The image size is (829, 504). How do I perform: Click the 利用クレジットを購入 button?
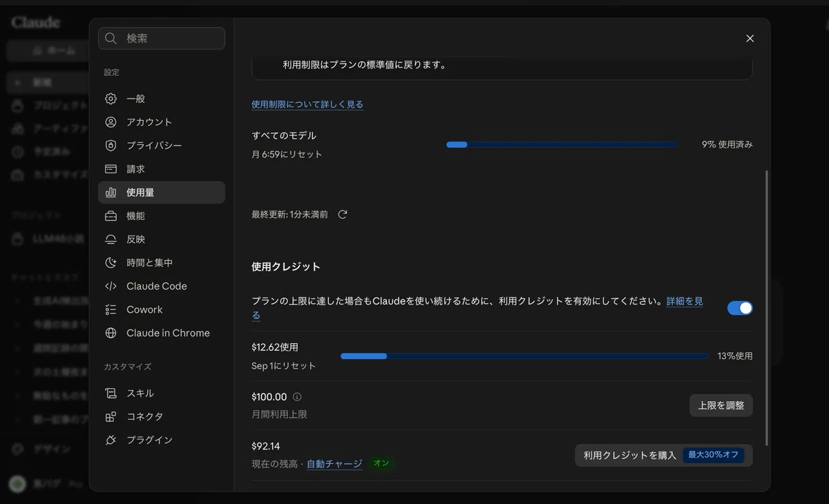664,456
